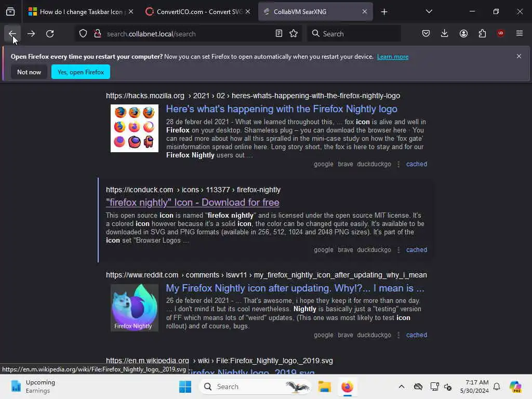
Task: Close the 'How do I change Taskbar Icon' tab
Action: tap(131, 12)
